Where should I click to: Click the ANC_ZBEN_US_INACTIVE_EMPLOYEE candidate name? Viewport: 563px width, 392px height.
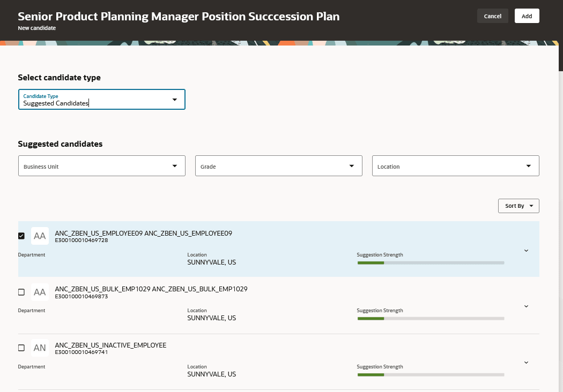coord(110,345)
